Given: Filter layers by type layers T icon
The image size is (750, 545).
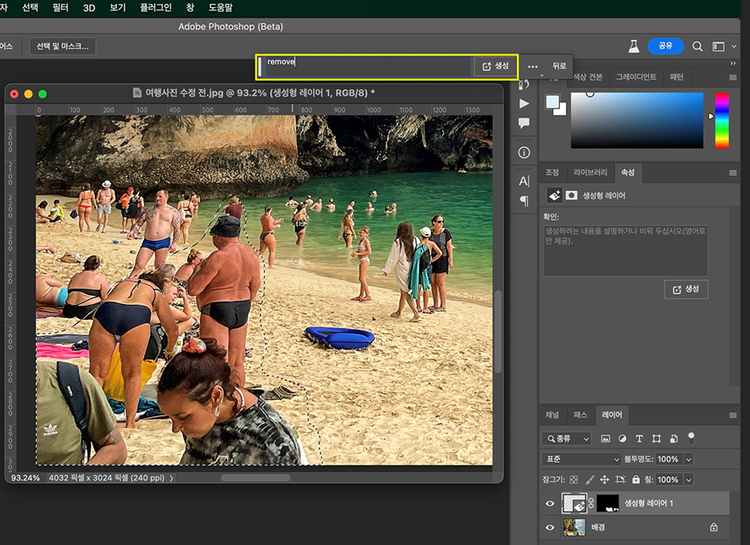Looking at the screenshot, I should tap(641, 439).
